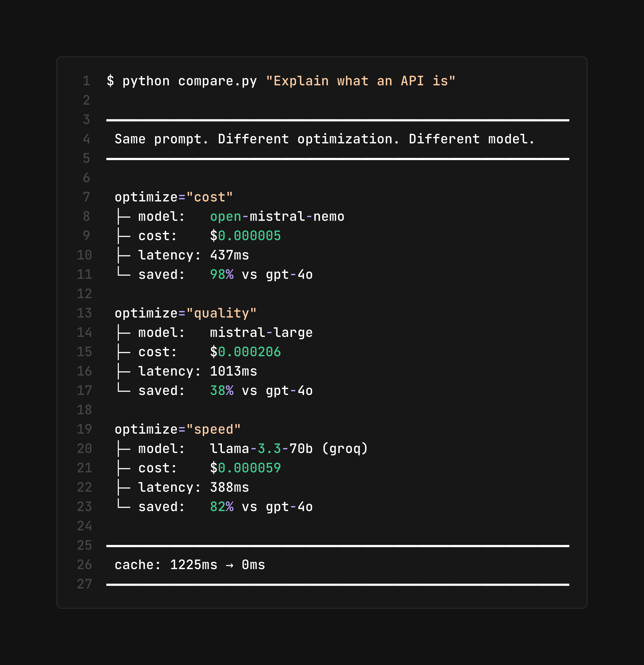Click the 437ms latency value
Viewport: 644px width, 665px height.
229,255
